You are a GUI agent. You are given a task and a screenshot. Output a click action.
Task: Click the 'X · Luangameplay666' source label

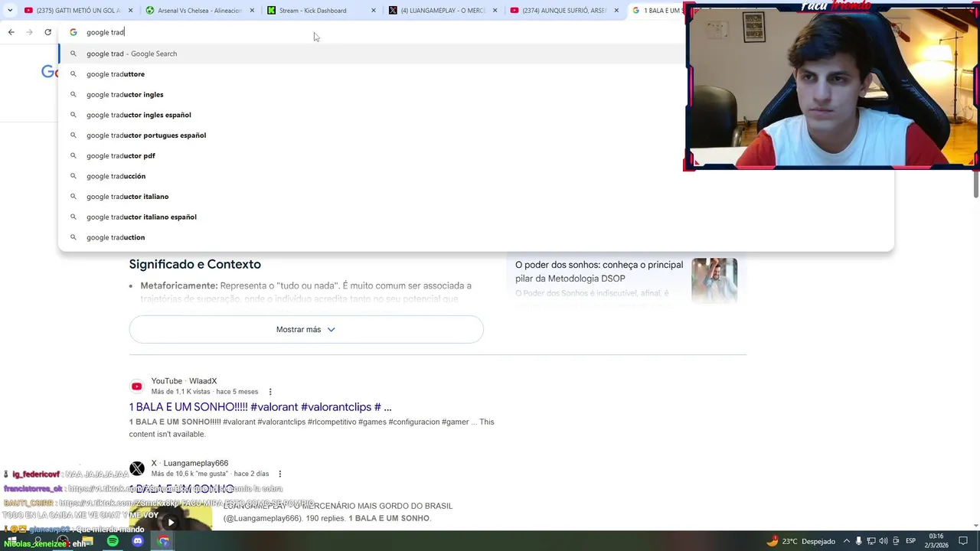tap(190, 463)
